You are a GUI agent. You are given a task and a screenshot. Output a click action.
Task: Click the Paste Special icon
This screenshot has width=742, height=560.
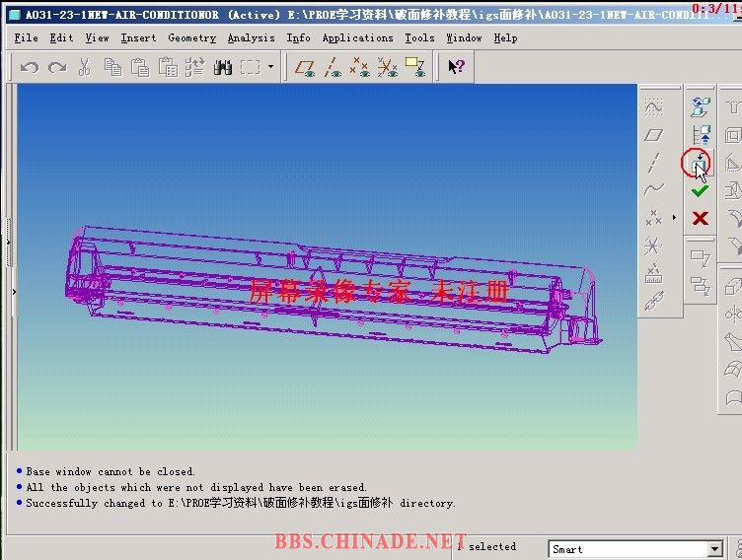(x=168, y=68)
